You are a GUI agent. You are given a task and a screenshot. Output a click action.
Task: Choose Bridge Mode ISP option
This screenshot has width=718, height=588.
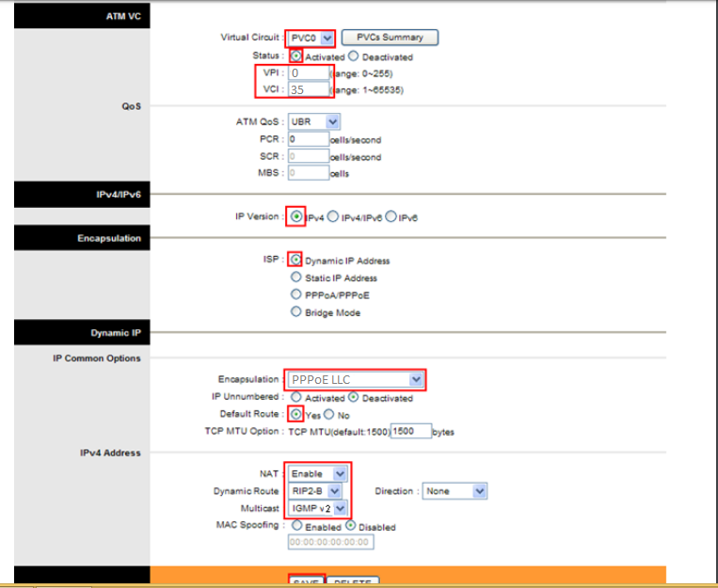click(295, 311)
